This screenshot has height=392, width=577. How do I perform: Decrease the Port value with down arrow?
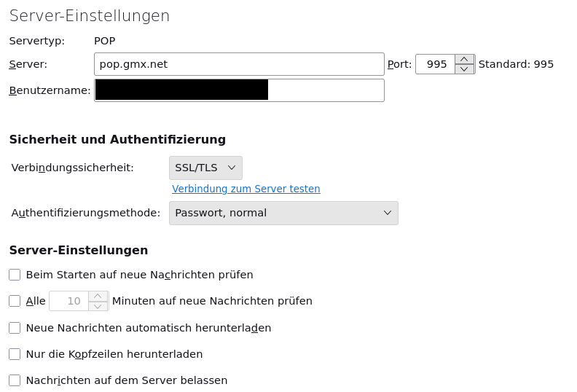[x=464, y=69]
